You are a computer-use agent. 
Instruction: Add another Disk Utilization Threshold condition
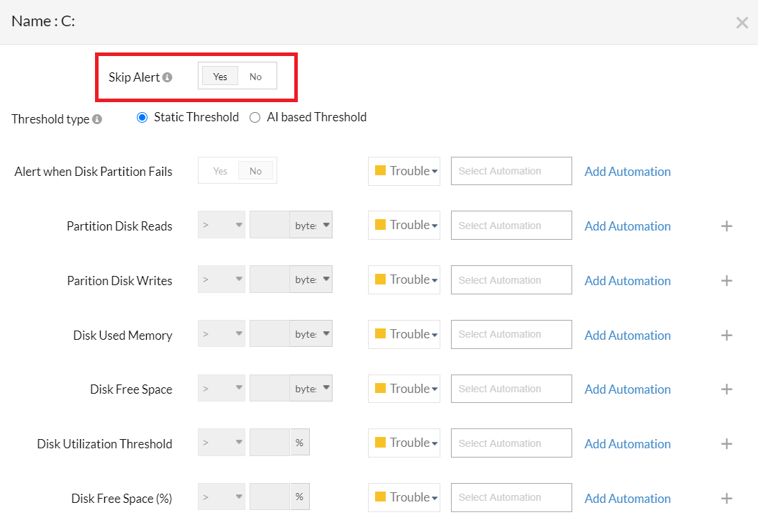(726, 444)
